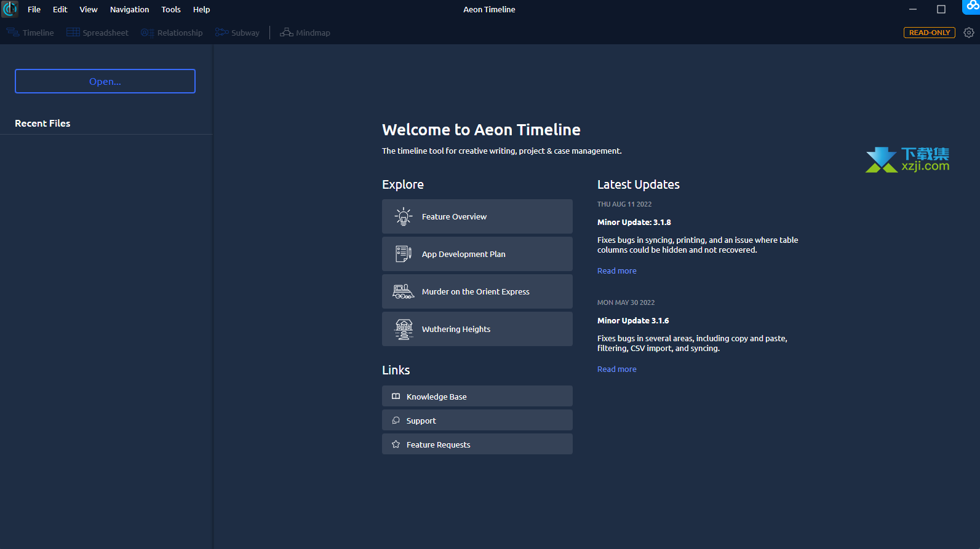Image resolution: width=980 pixels, height=549 pixels.
Task: Read more about Minor Update 3.1.8
Action: point(616,271)
